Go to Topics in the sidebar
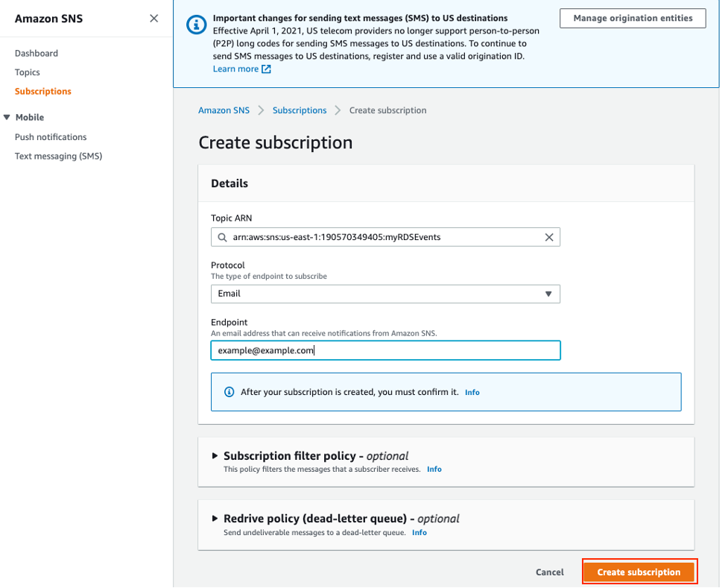This screenshot has height=588, width=728. [28, 72]
